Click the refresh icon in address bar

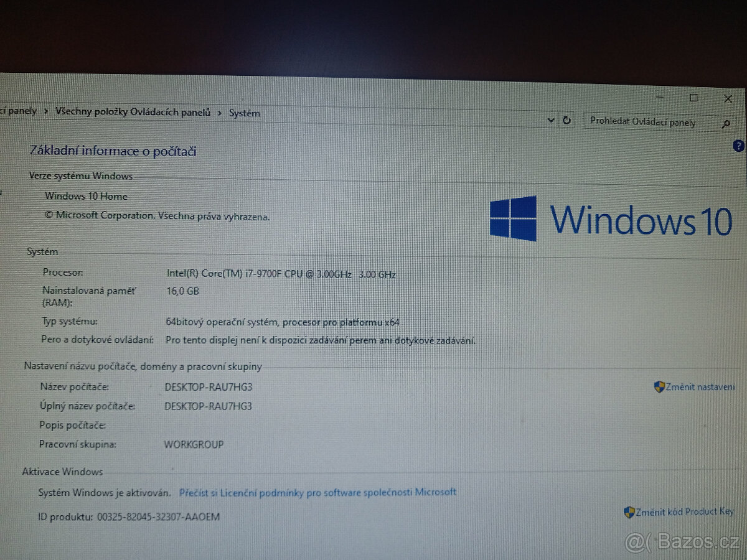566,120
